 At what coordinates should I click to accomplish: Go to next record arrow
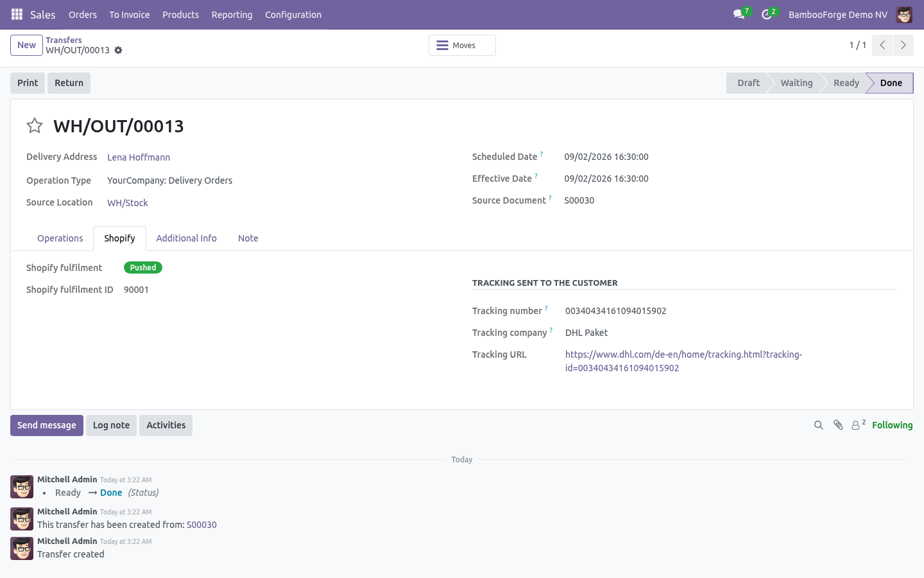coord(903,45)
